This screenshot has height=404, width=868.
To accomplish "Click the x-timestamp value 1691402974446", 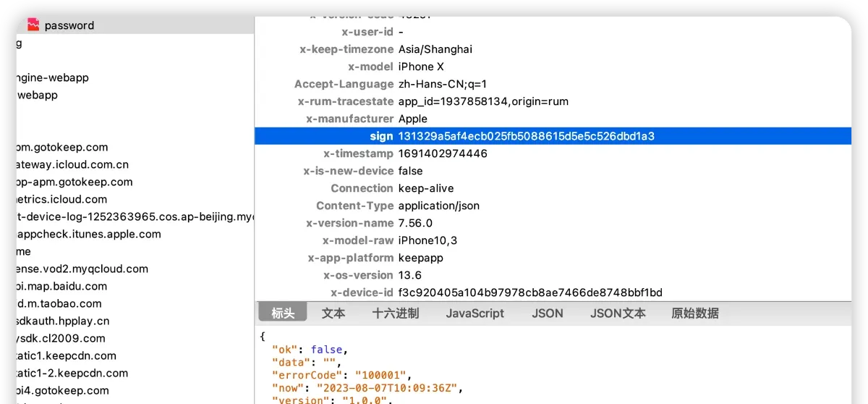I will (443, 153).
